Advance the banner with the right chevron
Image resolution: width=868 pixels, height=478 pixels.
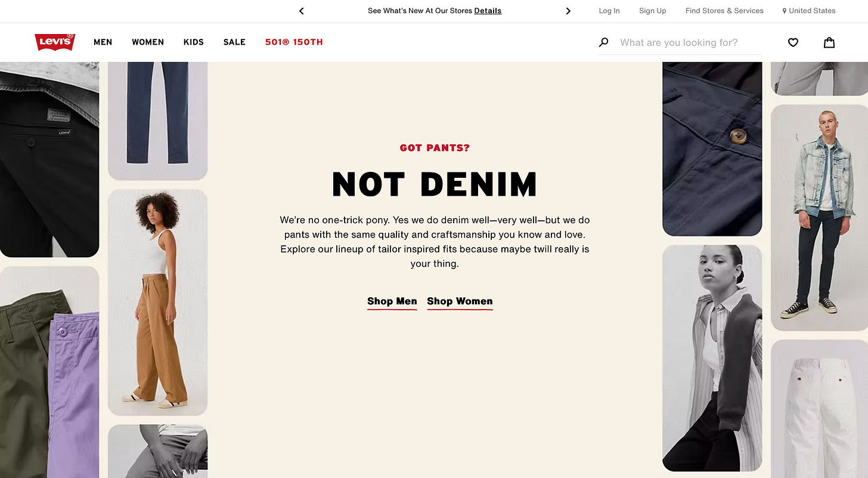tap(568, 11)
